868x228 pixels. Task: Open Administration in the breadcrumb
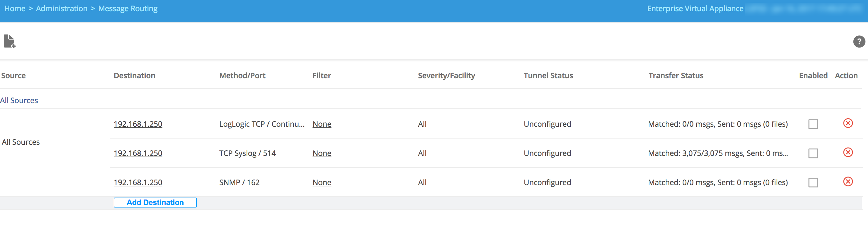tap(62, 8)
